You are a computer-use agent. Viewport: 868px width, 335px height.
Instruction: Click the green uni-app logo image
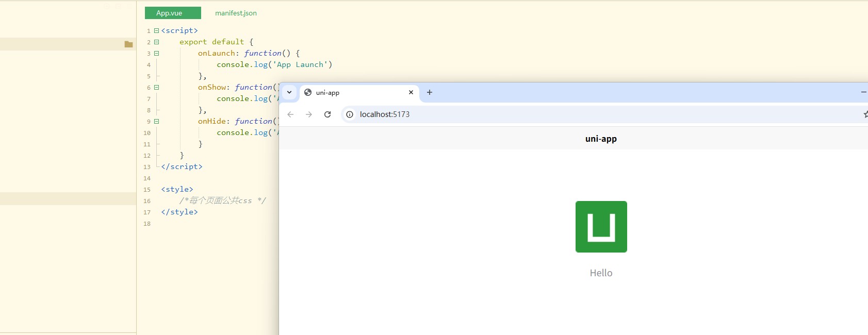(601, 227)
